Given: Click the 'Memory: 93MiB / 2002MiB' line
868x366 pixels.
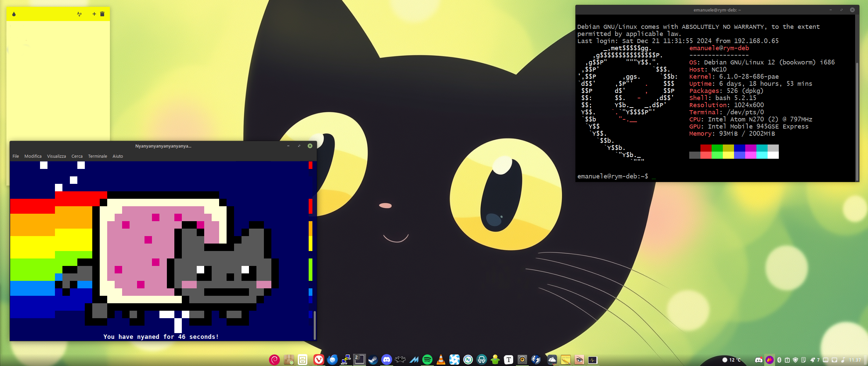Looking at the screenshot, I should point(732,133).
